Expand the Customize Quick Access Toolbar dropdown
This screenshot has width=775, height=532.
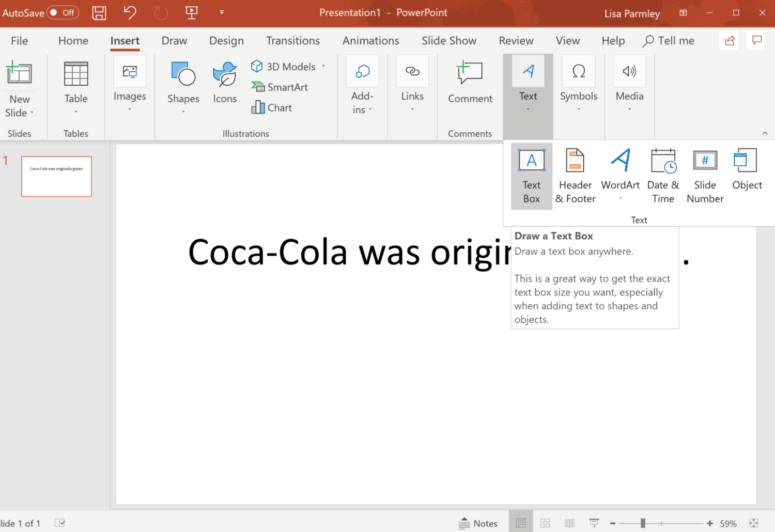click(x=222, y=12)
